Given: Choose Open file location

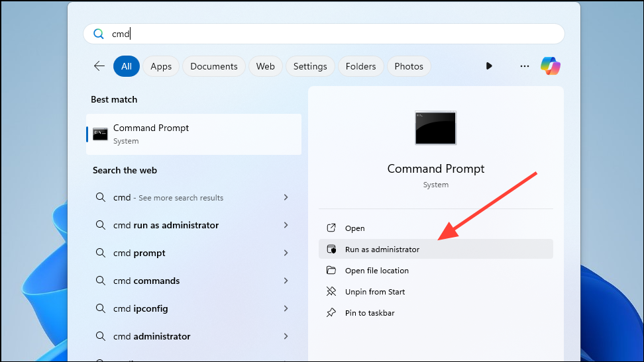Looking at the screenshot, I should point(436,271).
